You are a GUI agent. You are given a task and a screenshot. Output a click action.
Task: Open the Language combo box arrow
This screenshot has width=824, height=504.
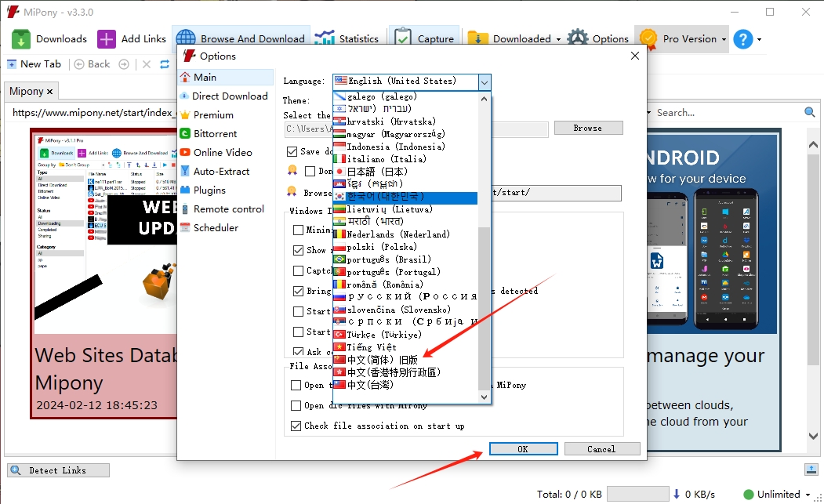(x=484, y=82)
